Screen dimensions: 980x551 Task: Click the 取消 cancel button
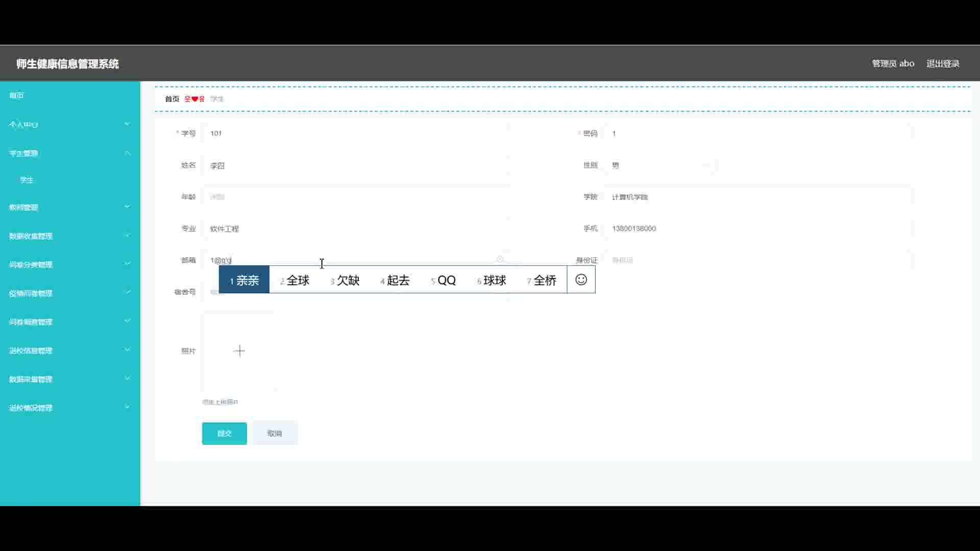pos(275,433)
